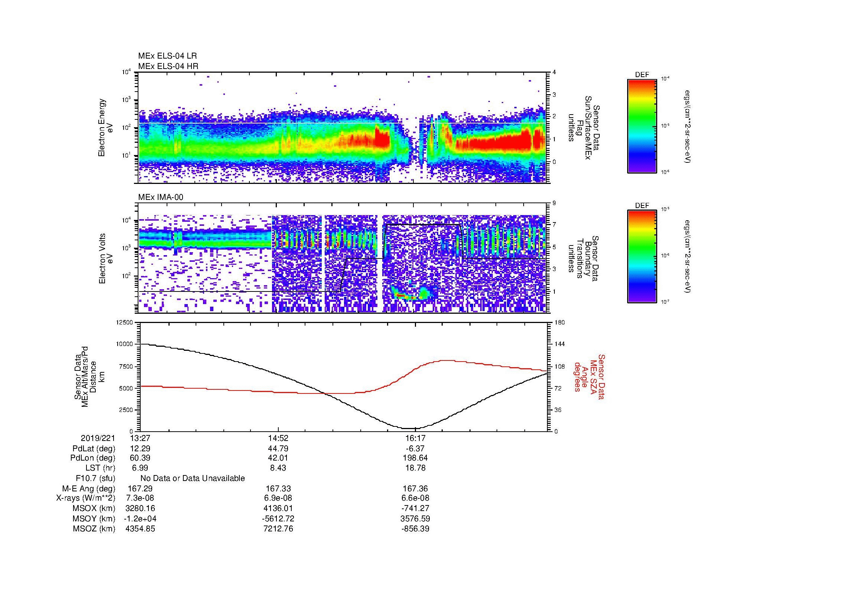Click the No Data or Data Unavailable text
This screenshot has height=613, width=868.
(x=193, y=478)
